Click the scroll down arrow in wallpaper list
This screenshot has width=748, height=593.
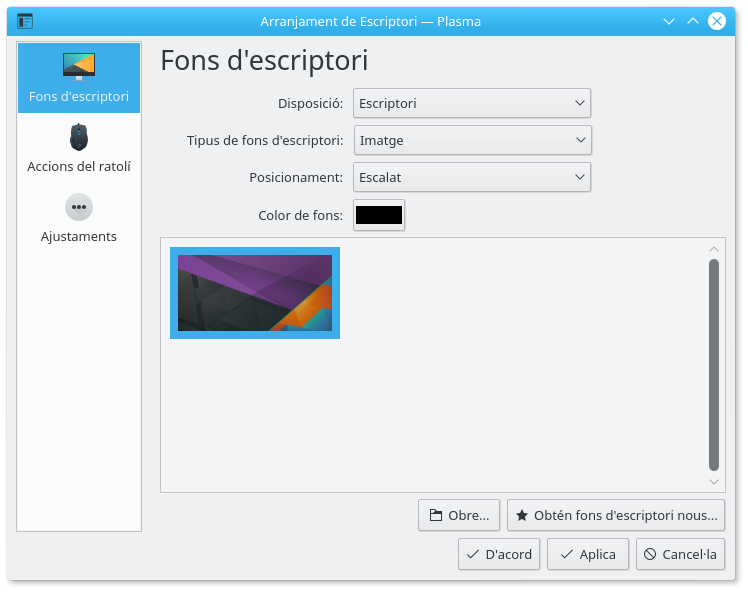point(713,481)
